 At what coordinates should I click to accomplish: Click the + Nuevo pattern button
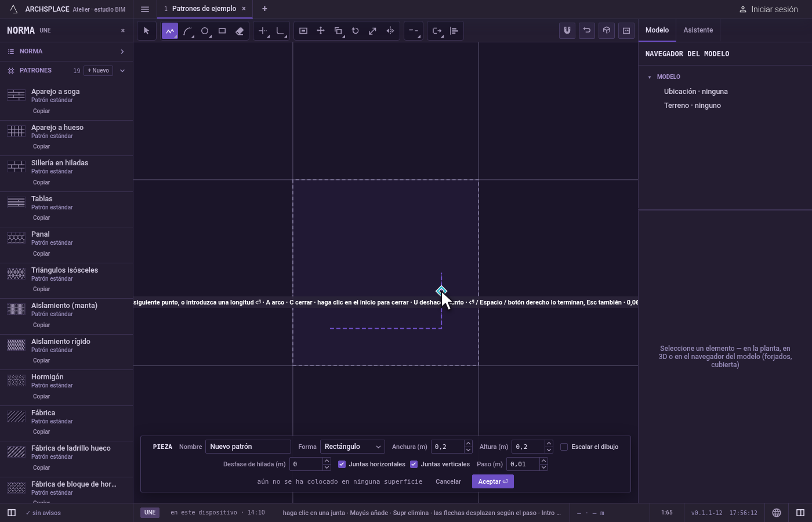pyautogui.click(x=99, y=71)
